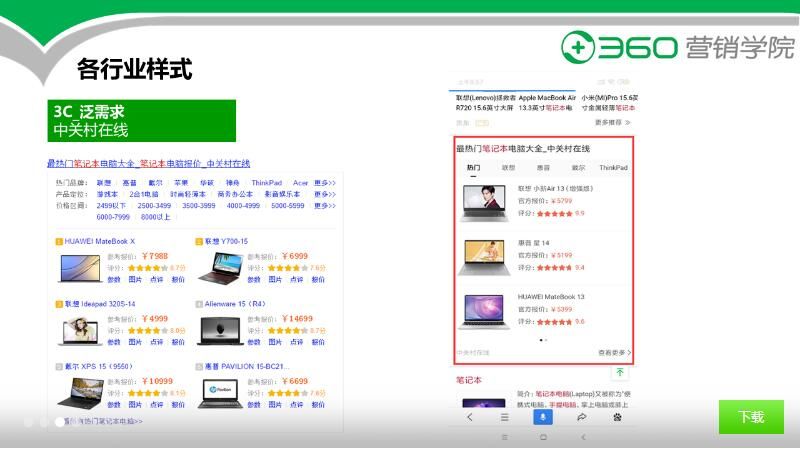The height and width of the screenshot is (449, 800).
Task: Click the star rating of Alienware 15
Action: [x=288, y=331]
